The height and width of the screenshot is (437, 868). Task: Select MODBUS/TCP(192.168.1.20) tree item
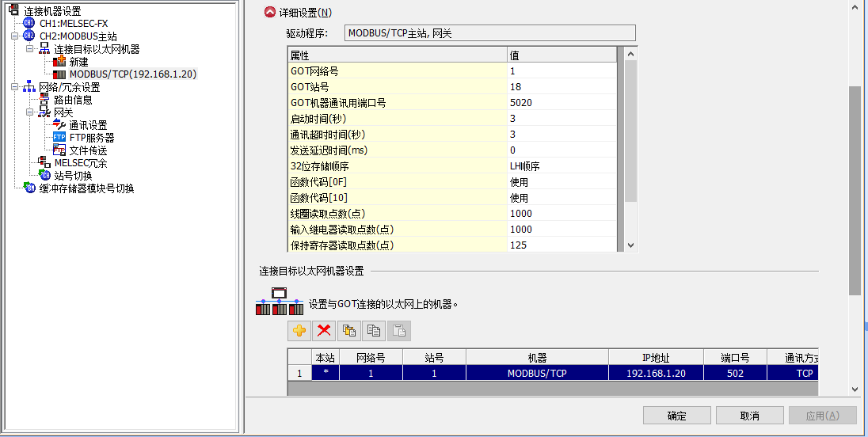coord(132,74)
